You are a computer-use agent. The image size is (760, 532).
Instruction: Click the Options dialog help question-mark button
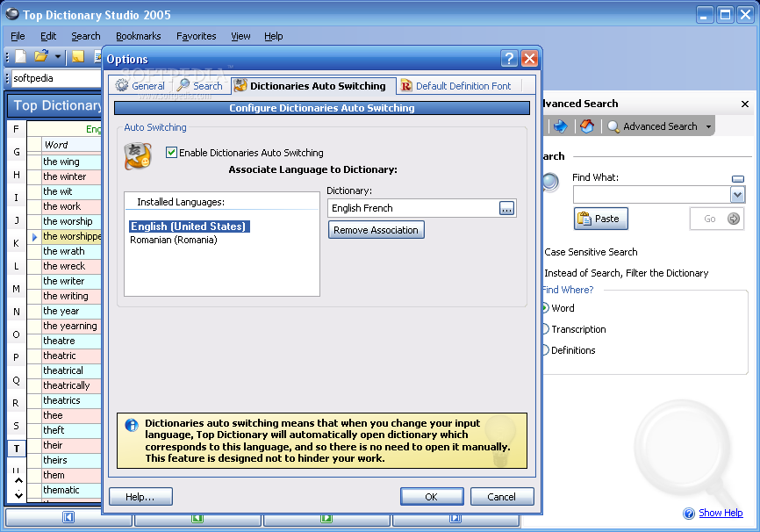point(509,59)
